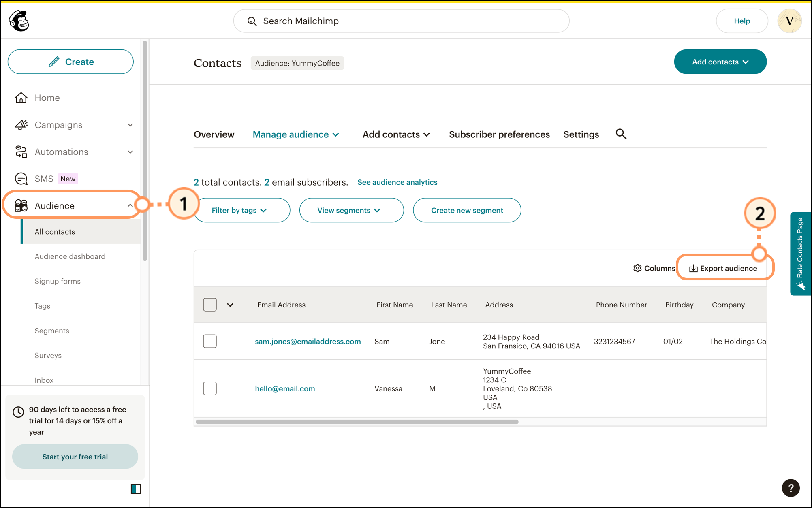
Task: Click the Audience people icon
Action: (x=21, y=206)
